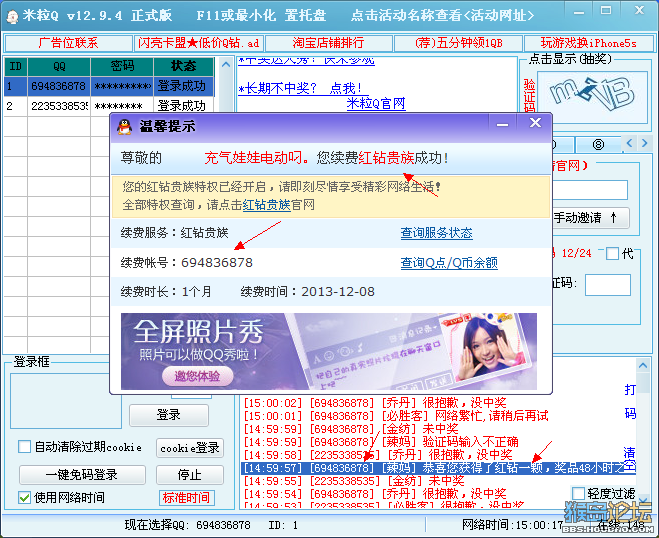
Task: Select the [15:00:01] 必胜客 log line
Action: coord(396,416)
